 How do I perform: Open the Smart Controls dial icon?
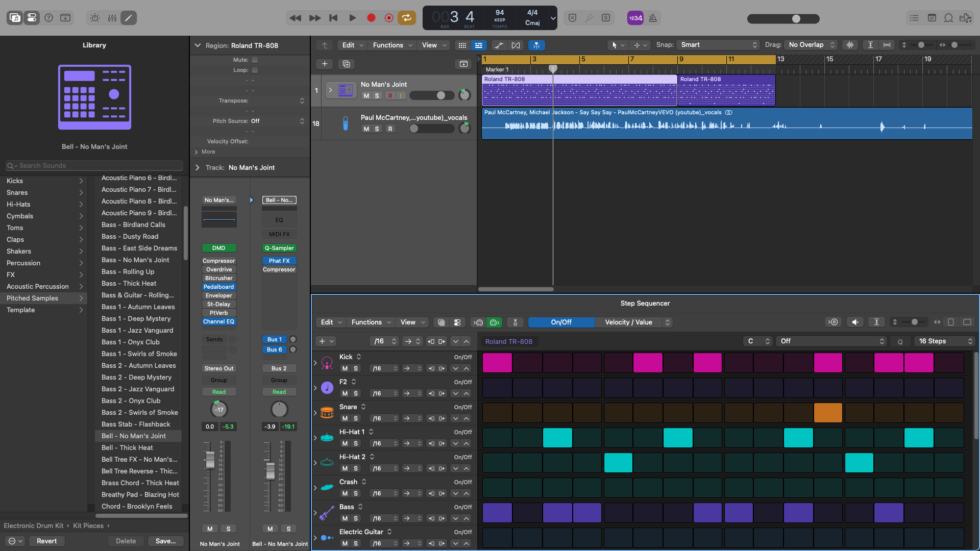tap(95, 18)
